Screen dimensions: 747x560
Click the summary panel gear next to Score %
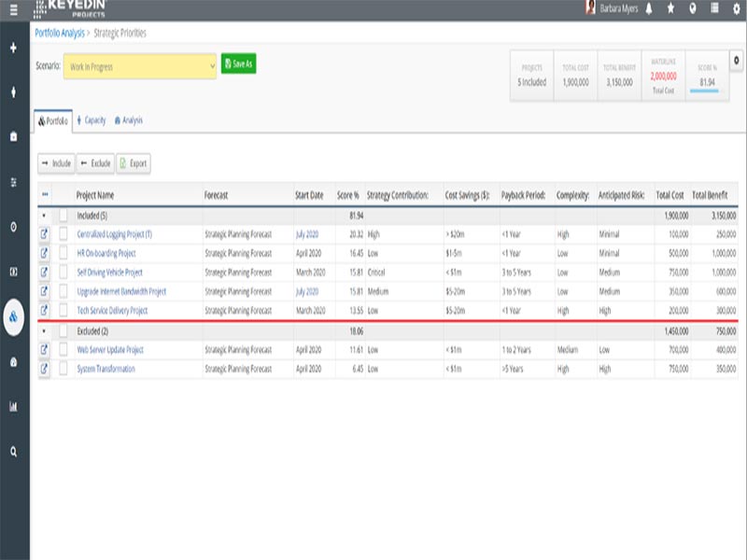pos(736,60)
